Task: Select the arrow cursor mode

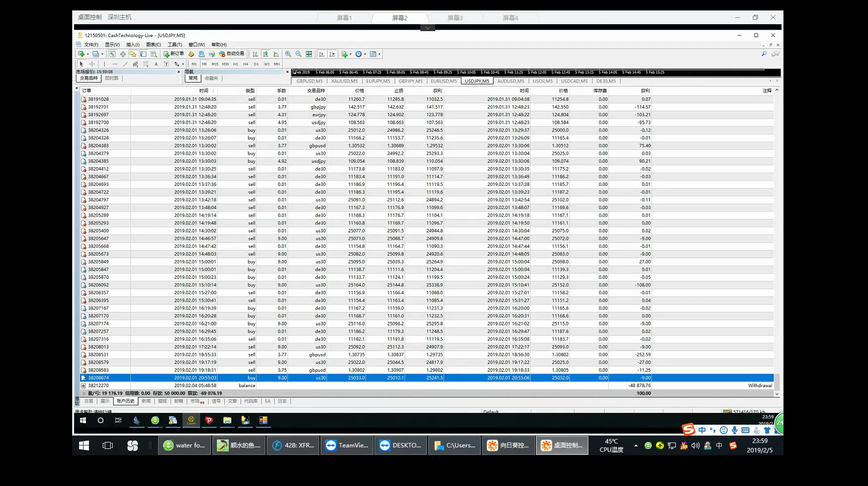Action: click(x=82, y=64)
